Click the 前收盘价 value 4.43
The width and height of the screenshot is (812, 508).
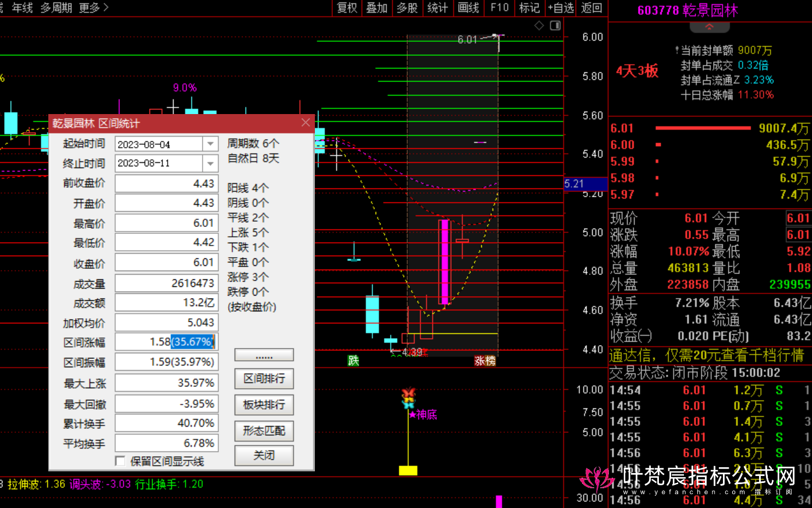166,183
